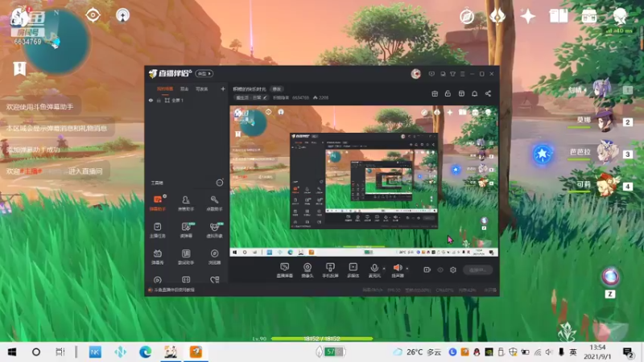This screenshot has height=362, width=644.
Task: Open the orange Douyu app on taskbar
Action: pos(196,352)
